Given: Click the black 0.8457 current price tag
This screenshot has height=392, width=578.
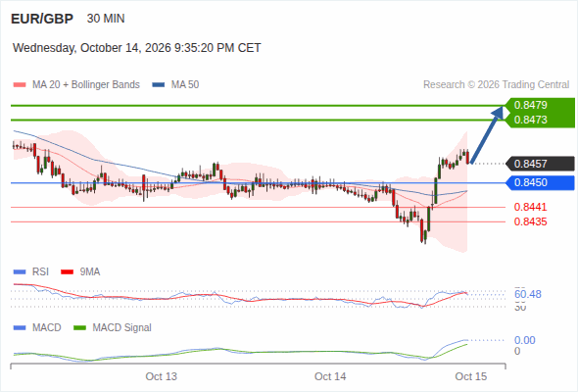Looking at the screenshot, I should point(541,164).
